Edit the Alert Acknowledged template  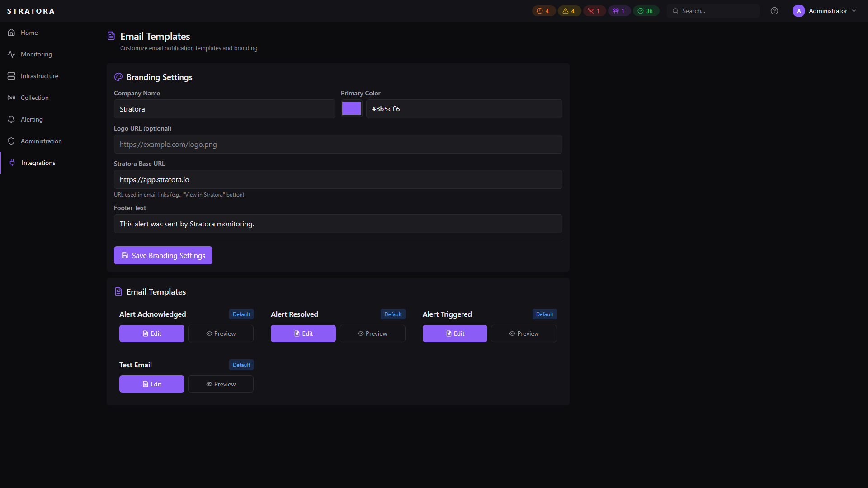pyautogui.click(x=152, y=333)
